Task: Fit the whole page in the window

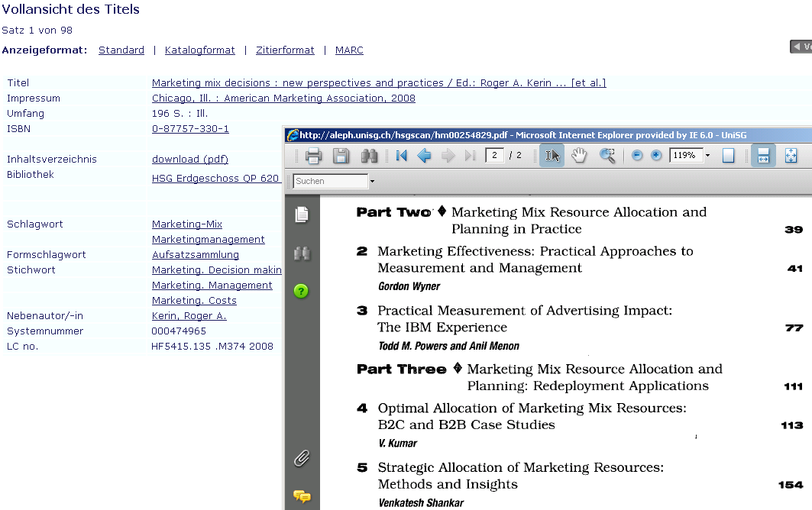Action: click(x=791, y=155)
